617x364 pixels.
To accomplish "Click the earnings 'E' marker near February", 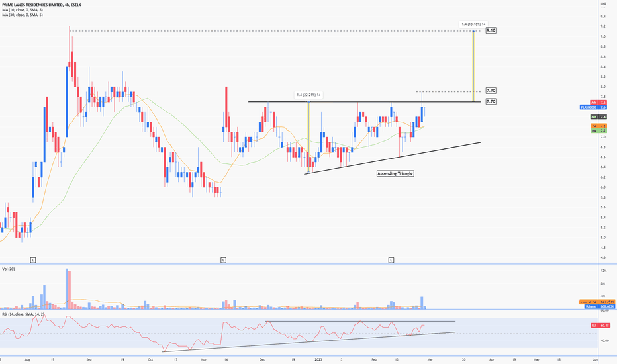I will pyautogui.click(x=391, y=260).
